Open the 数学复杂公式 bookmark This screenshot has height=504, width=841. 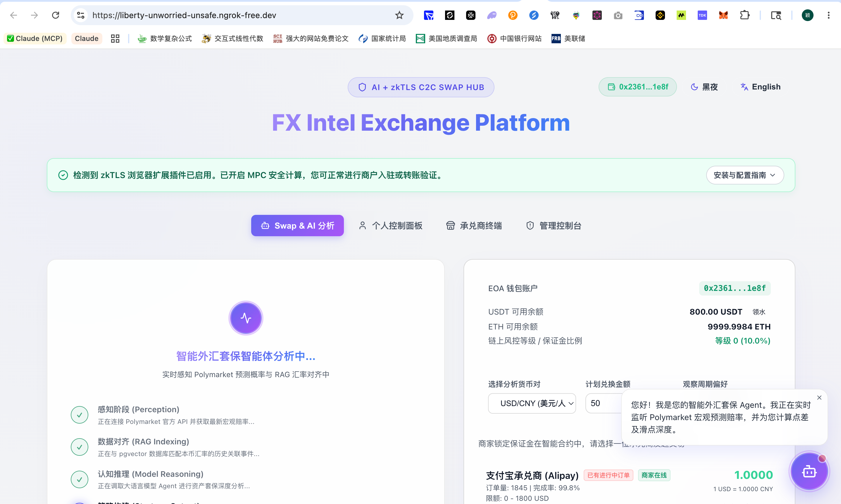pyautogui.click(x=165, y=38)
